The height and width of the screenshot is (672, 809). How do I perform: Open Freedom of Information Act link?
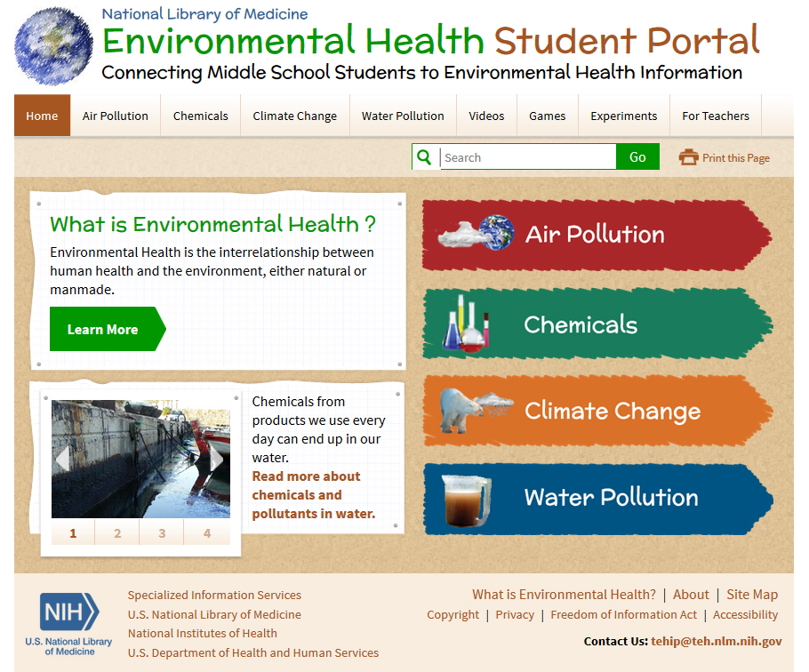click(623, 614)
